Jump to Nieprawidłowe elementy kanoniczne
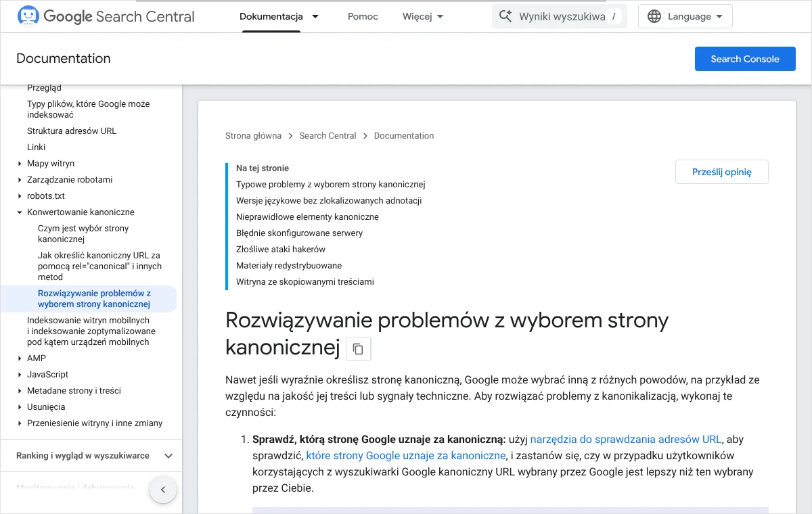Image resolution: width=812 pixels, height=514 pixels. coord(307,217)
